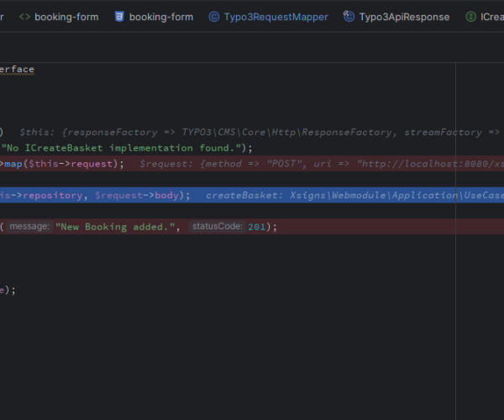Switch to the Typo3ApiResponse tab
This screenshot has height=420, width=504.
tap(403, 17)
